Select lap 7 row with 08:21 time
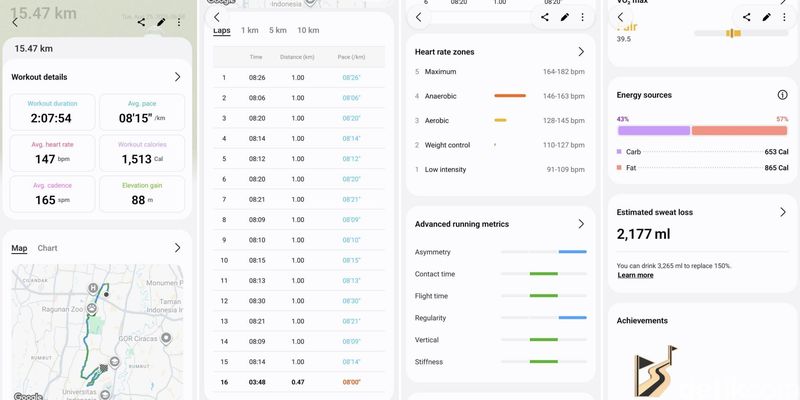Image resolution: width=800 pixels, height=400 pixels. [299, 199]
